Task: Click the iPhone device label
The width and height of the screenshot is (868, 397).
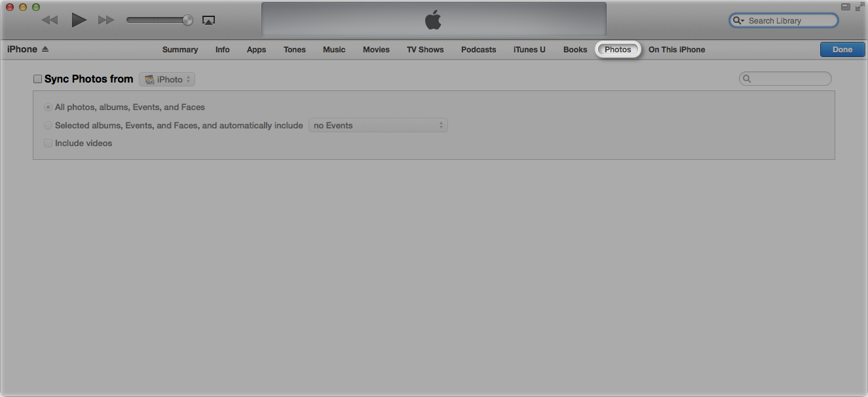Action: point(22,49)
